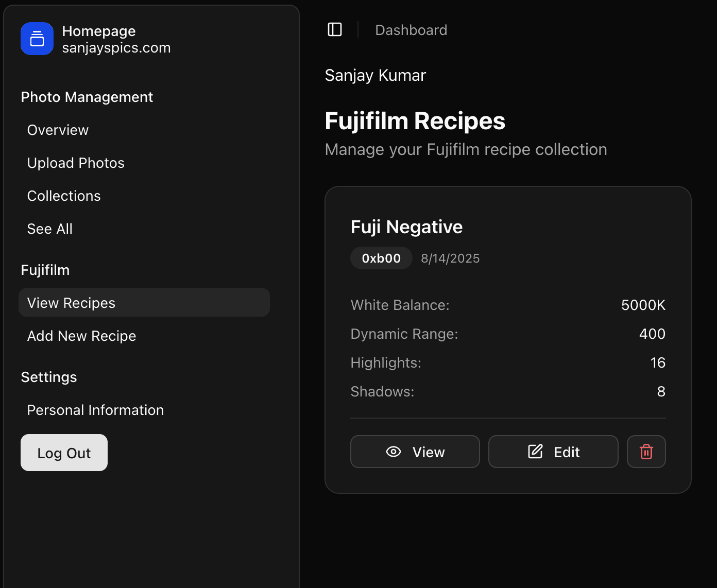Toggle the sidebar panel icon

(335, 30)
